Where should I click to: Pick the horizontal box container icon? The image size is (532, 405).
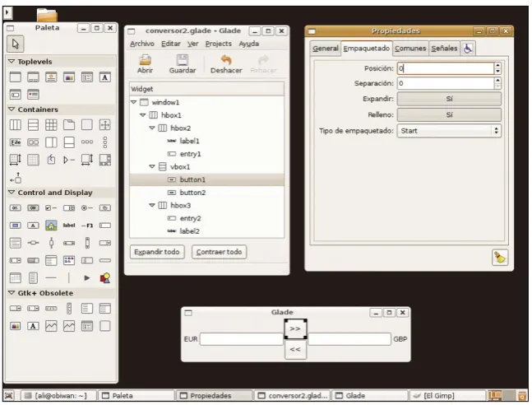tap(16, 124)
